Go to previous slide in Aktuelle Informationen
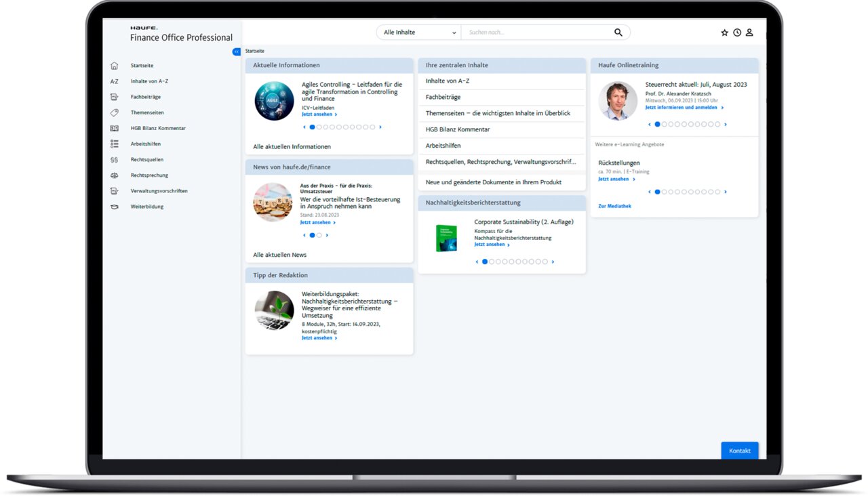This screenshot has width=868, height=496. click(x=304, y=127)
